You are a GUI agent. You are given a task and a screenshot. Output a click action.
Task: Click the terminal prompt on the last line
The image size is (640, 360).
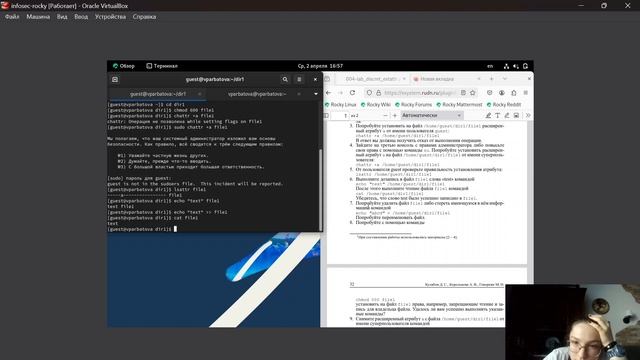tap(142, 229)
